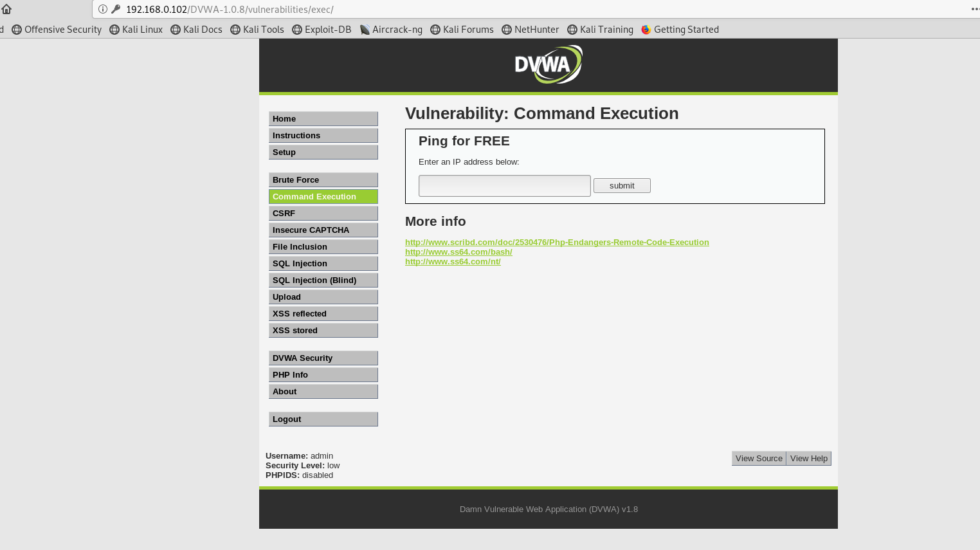Open the Instructions menu item
The width and height of the screenshot is (980, 550).
[323, 136]
